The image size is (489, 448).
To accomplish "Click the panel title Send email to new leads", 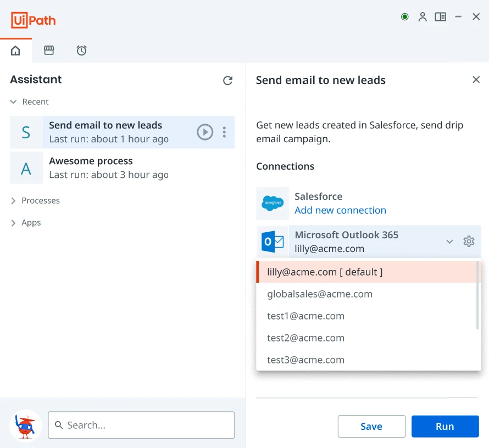I will pyautogui.click(x=320, y=80).
